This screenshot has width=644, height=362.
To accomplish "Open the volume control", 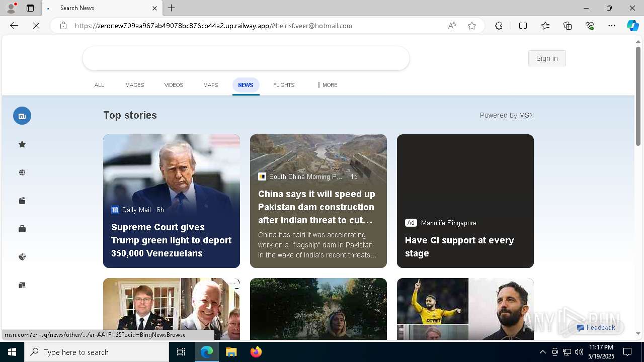I will point(579,352).
